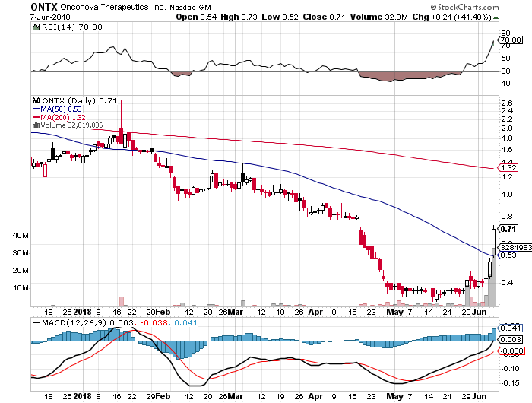Click the High 0.73 value
532x403 pixels.
point(239,17)
